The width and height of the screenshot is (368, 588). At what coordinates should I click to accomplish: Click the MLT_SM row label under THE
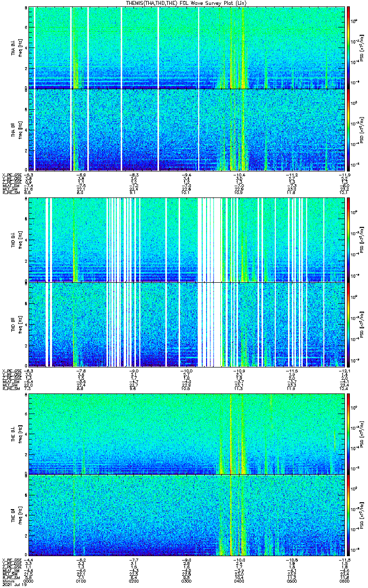coord(10,574)
